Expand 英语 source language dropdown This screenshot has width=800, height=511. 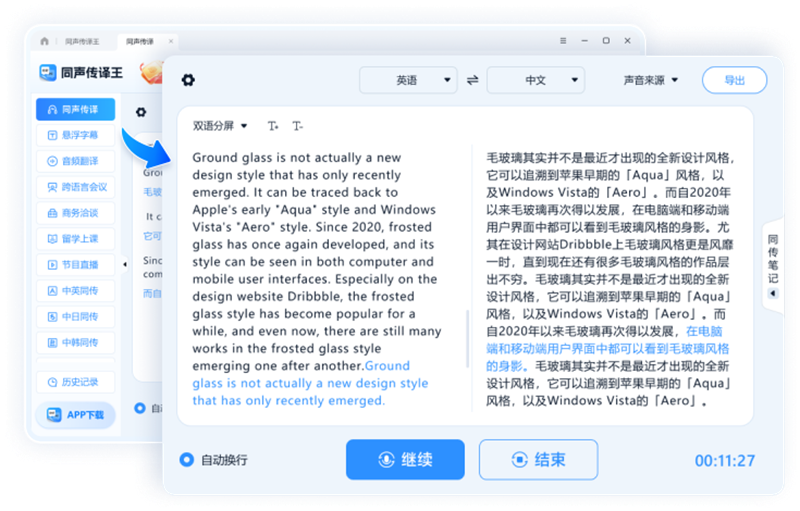[407, 80]
